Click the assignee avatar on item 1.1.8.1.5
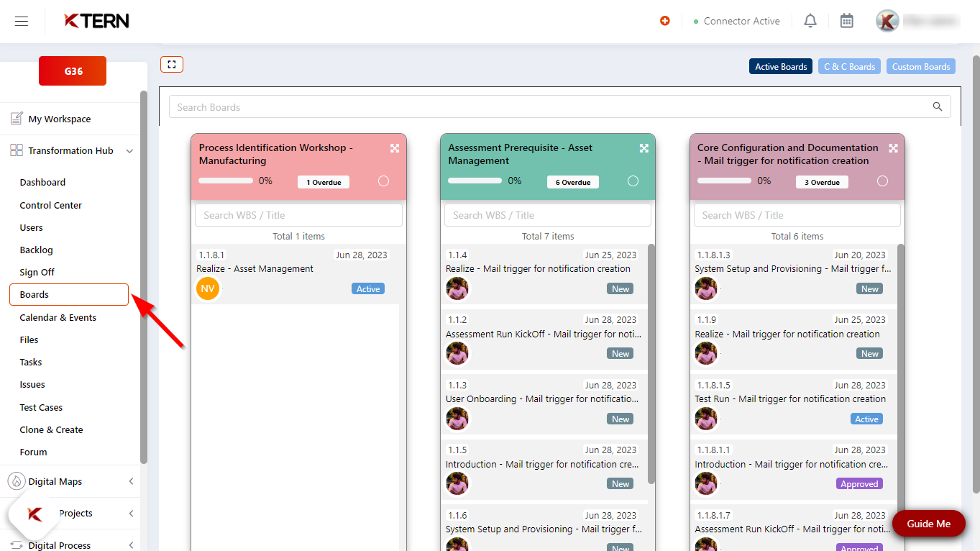 pos(706,419)
